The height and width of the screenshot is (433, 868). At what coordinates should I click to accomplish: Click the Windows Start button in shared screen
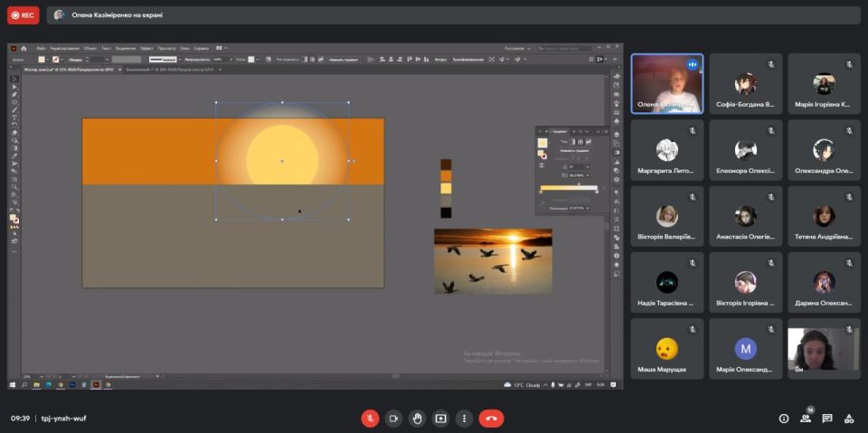click(14, 384)
